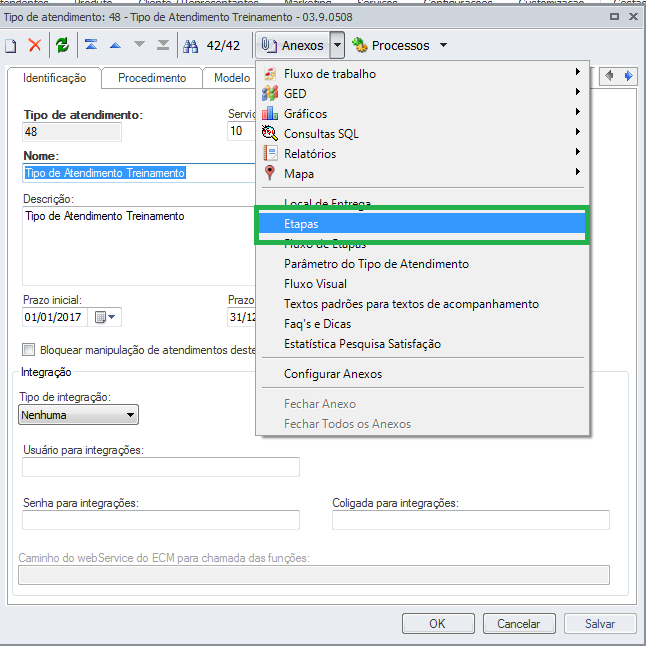Image resolution: width=646 pixels, height=646 pixels.
Task: Open the Relatórios submenu
Action: 423,154
